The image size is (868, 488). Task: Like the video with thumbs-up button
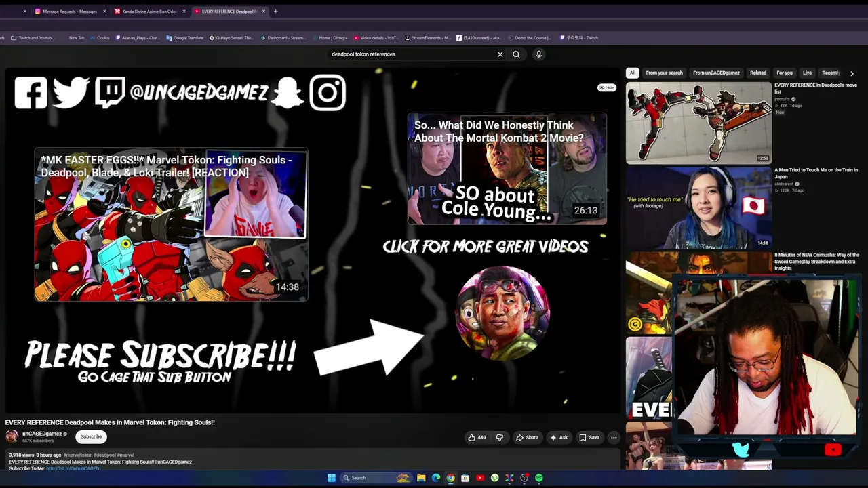pos(477,438)
